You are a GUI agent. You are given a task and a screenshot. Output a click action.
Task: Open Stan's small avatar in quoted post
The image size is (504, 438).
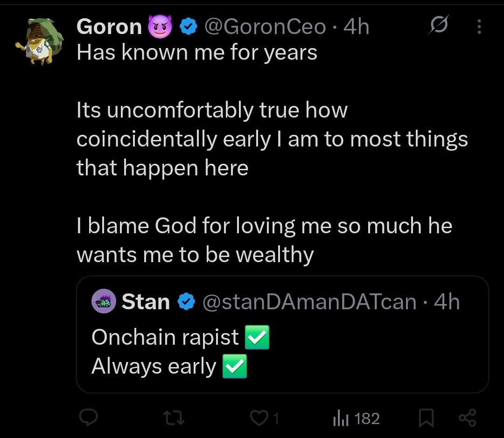pos(104,302)
